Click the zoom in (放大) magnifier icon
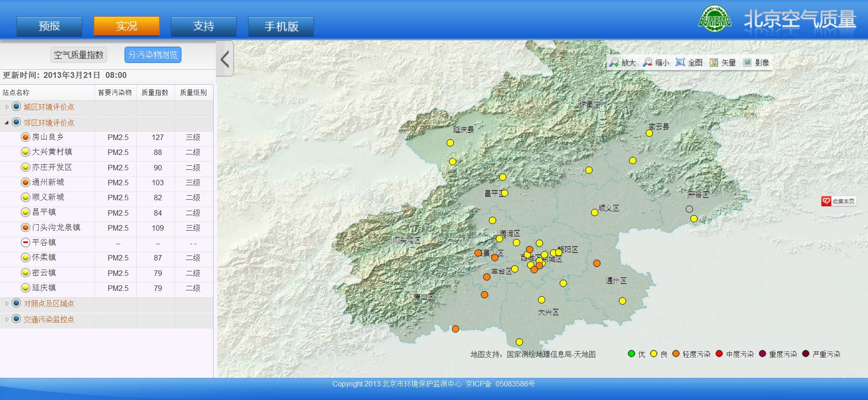This screenshot has height=400, width=868. point(614,63)
